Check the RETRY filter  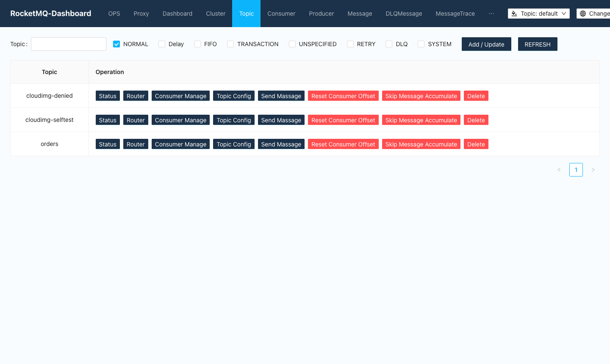[x=350, y=44]
